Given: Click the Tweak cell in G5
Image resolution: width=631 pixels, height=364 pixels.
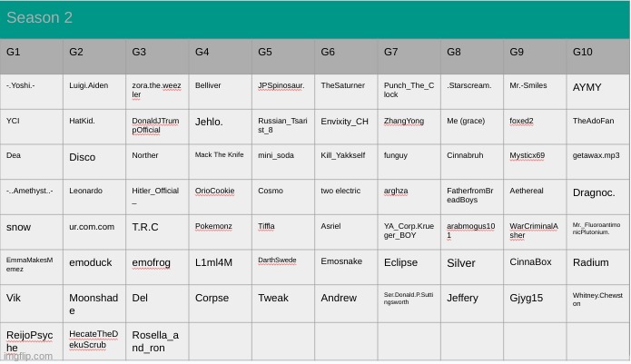Looking at the screenshot, I should 283,304.
